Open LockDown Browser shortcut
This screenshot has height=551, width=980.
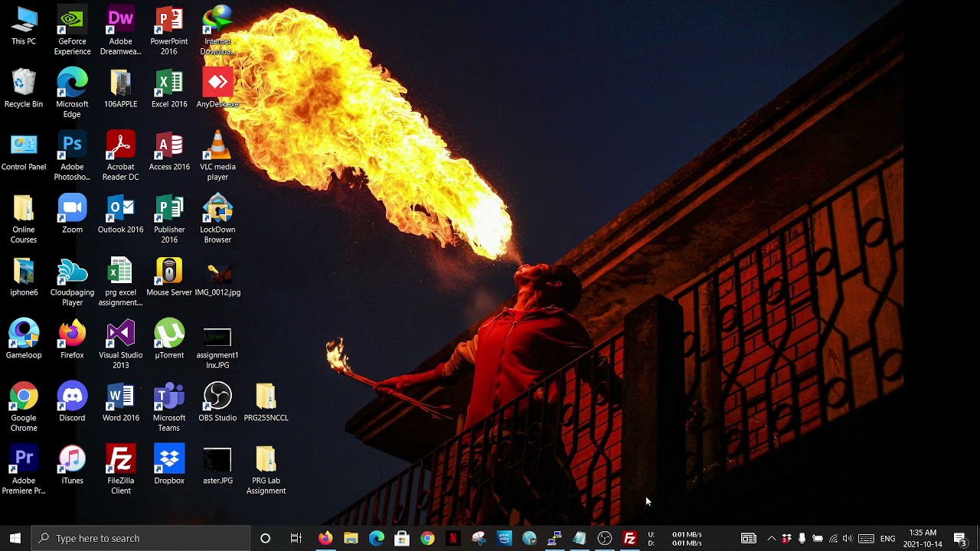[x=217, y=220]
